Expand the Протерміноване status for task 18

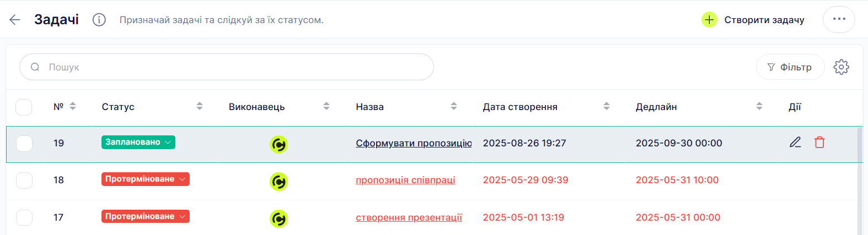point(146,179)
